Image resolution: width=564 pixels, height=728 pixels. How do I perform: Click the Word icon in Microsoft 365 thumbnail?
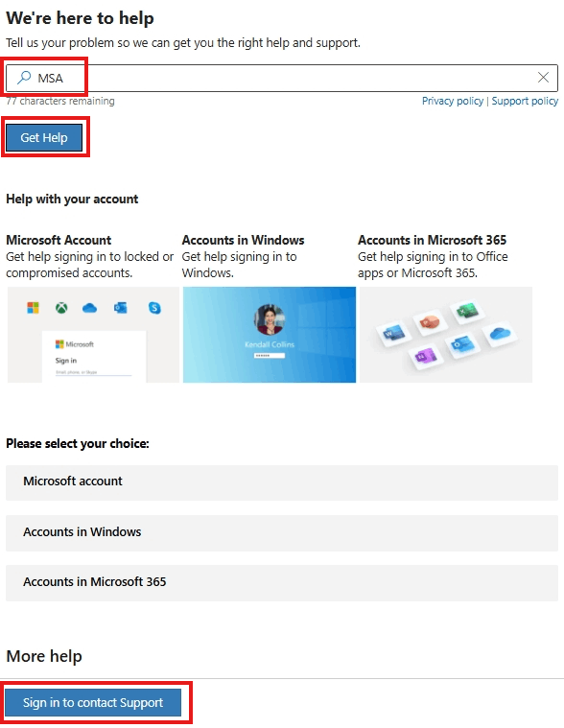(393, 333)
